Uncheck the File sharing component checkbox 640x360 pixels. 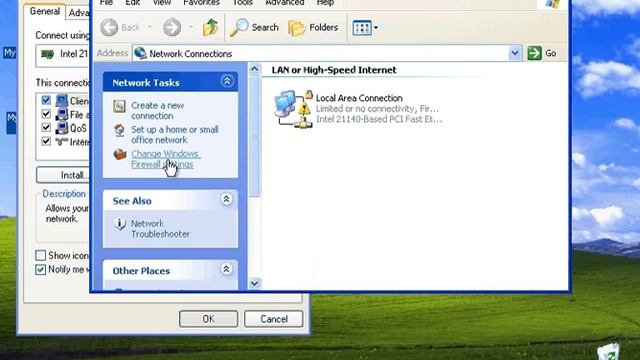point(46,114)
